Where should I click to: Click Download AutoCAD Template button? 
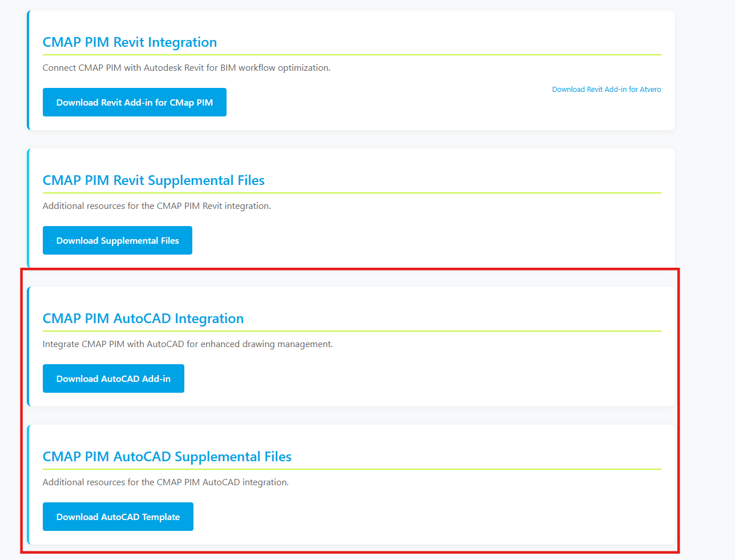tap(118, 517)
